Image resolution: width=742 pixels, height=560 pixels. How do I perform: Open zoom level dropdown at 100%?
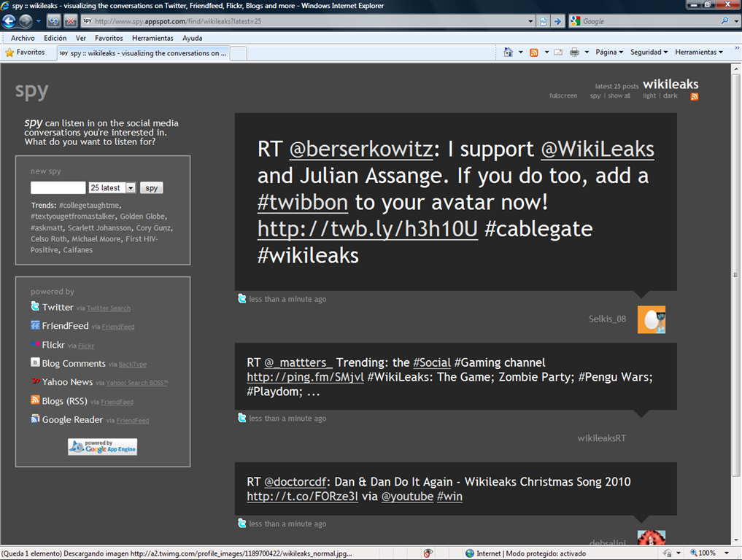pos(727,553)
